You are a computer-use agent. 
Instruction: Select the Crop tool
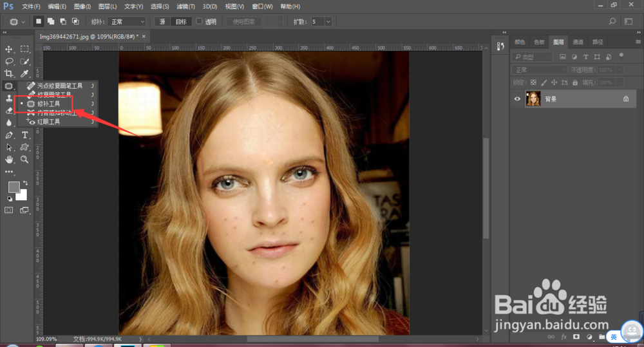tap(8, 73)
